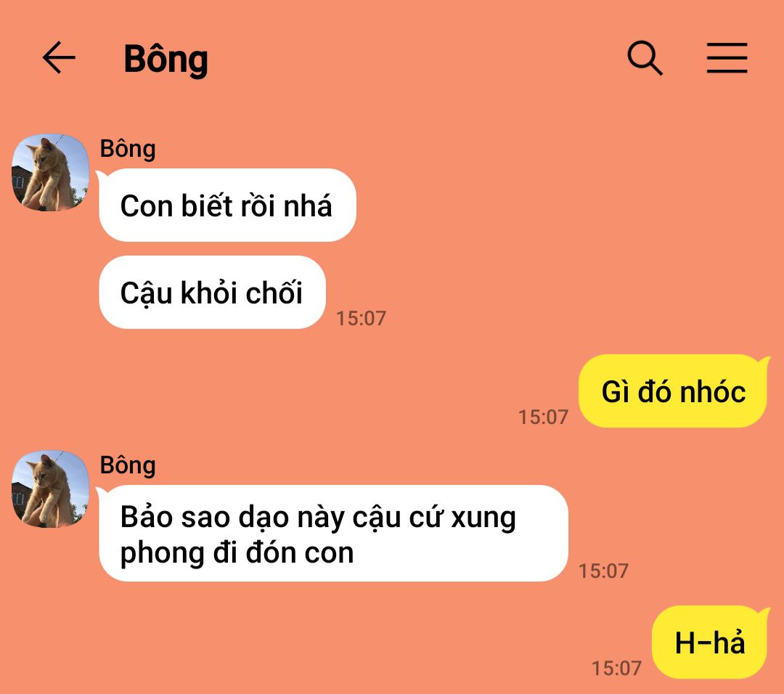Open search with the magnifier icon

point(645,58)
